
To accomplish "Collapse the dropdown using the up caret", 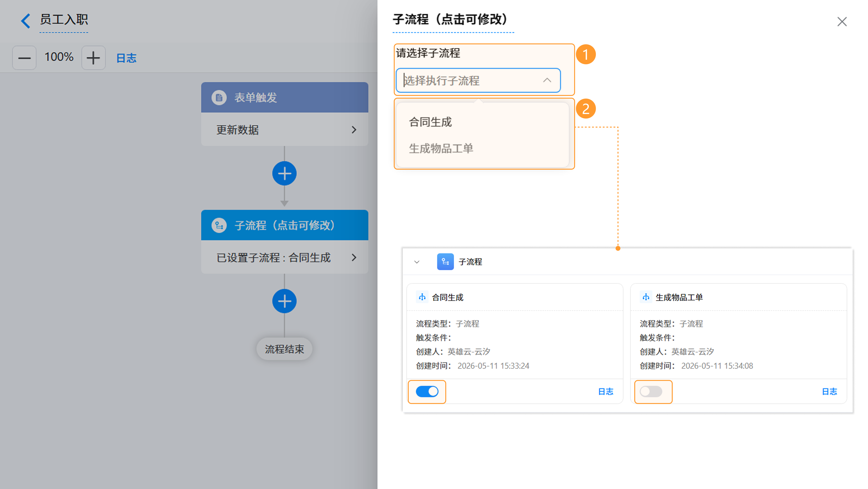I will click(547, 80).
